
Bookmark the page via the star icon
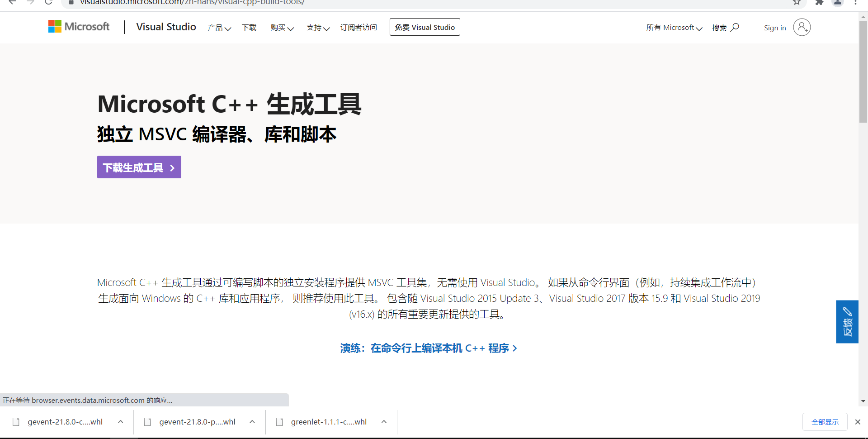[796, 3]
